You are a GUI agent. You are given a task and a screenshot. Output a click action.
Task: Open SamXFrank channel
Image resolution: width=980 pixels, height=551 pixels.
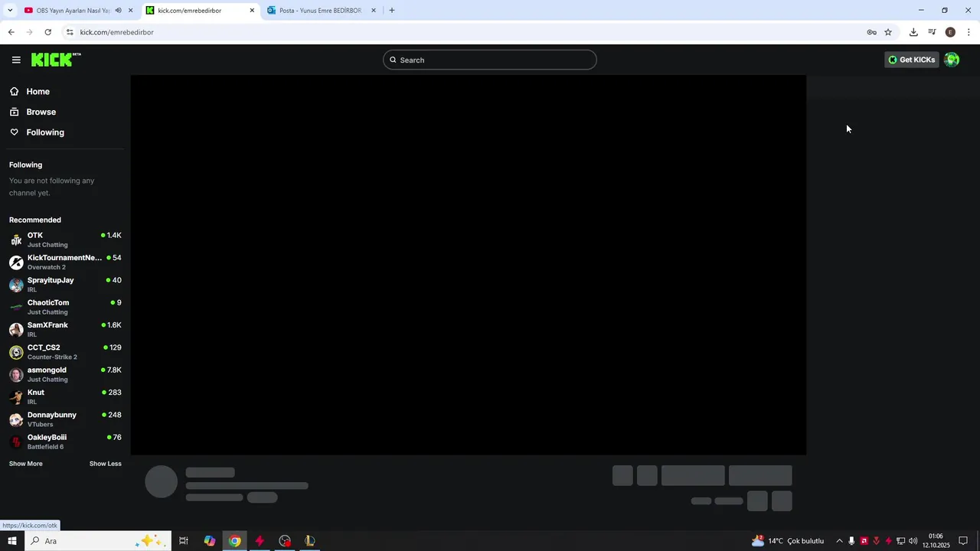(65, 330)
